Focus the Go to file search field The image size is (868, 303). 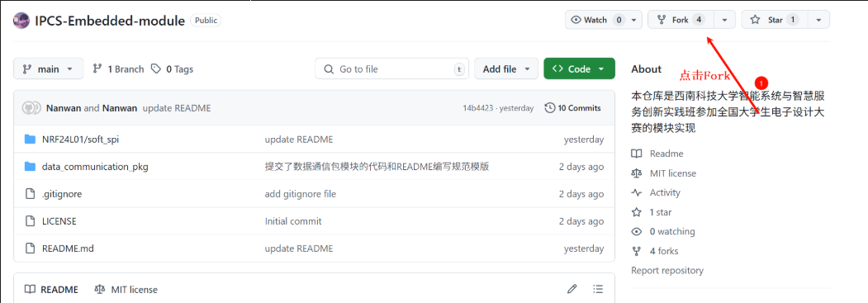coord(392,69)
